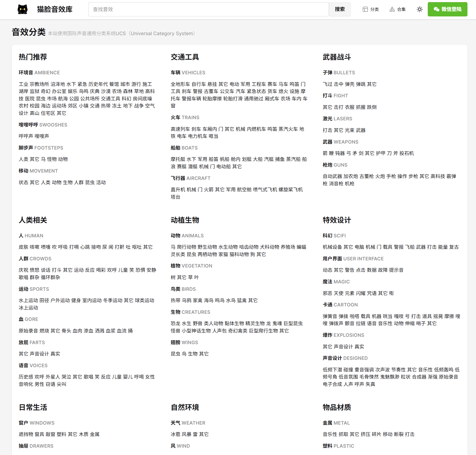Select 邪恶 under the MAGIC category
476x455 pixels.
pos(327,293)
